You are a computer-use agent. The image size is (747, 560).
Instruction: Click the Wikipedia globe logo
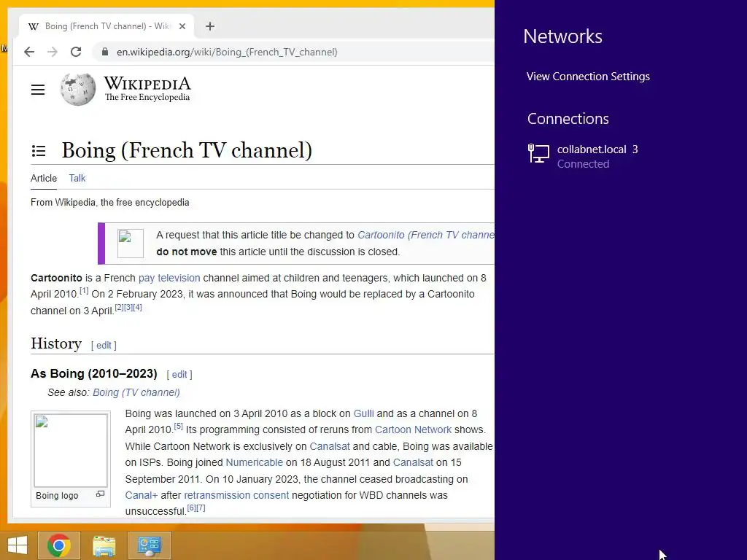[x=77, y=89]
